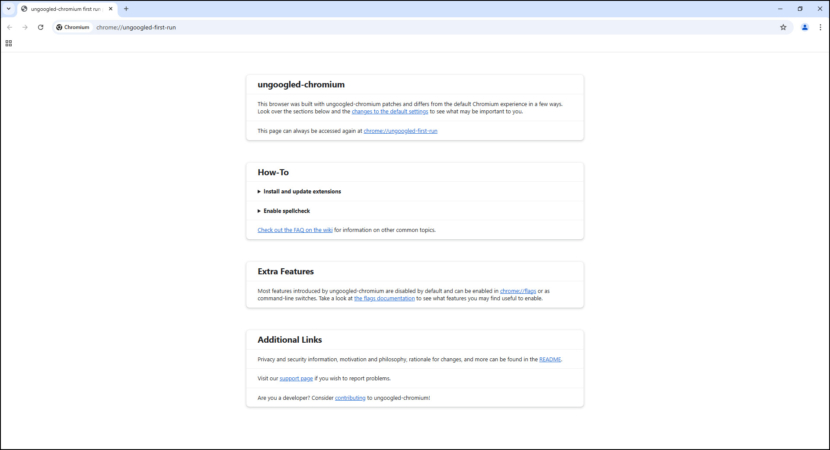830x450 pixels.
Task: Open the contributing link
Action: [x=350, y=398]
